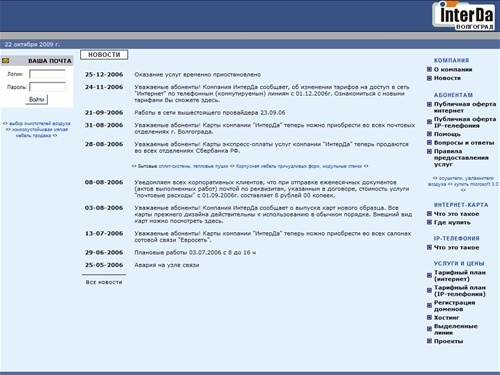Click the купить microsoft ad link
The height and width of the screenshot is (375, 500).
pyautogui.click(x=476, y=184)
